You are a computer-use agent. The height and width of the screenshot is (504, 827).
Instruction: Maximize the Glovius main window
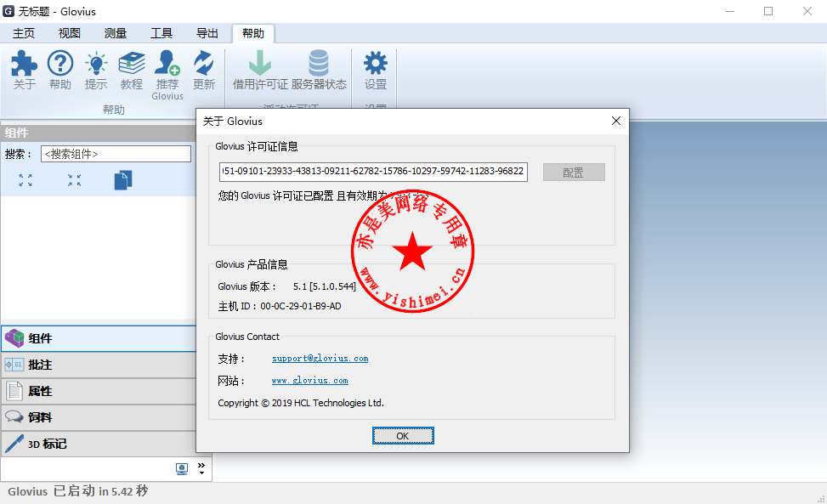(768, 11)
